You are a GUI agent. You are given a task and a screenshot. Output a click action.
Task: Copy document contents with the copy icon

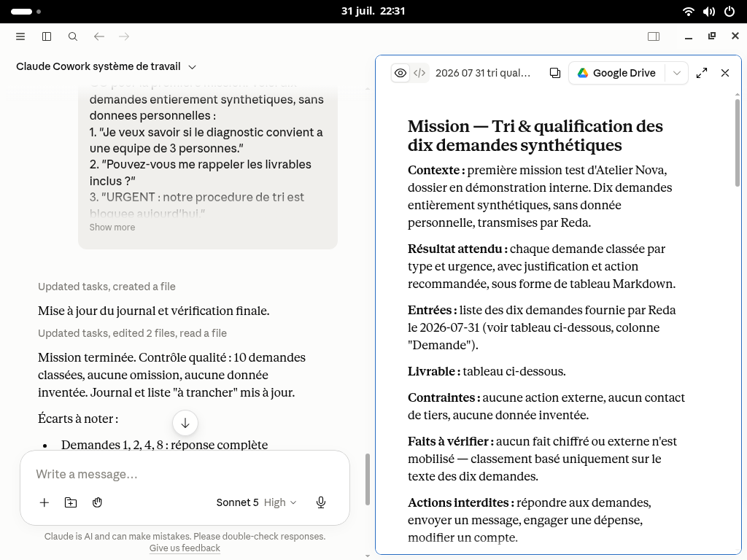coord(555,73)
